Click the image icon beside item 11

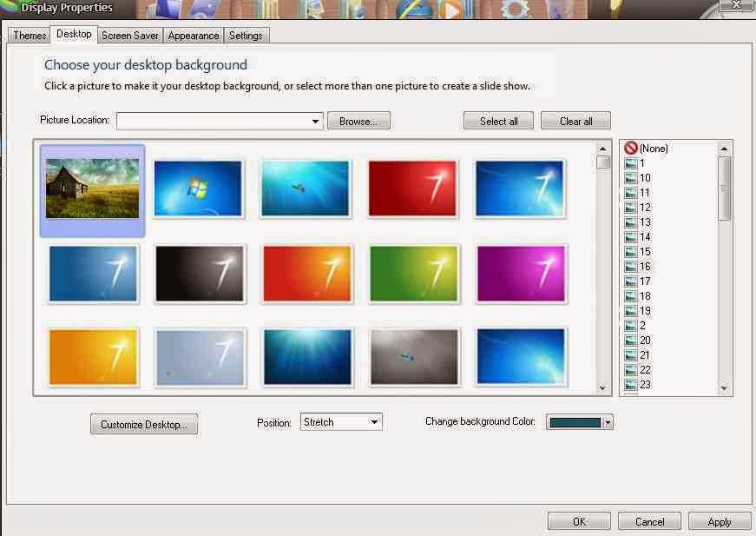[631, 193]
